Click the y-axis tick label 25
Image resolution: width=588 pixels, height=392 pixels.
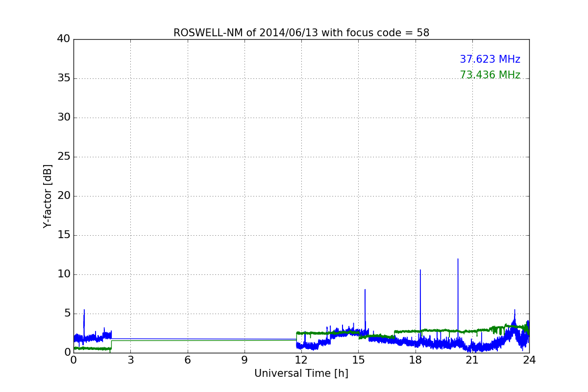(x=63, y=157)
